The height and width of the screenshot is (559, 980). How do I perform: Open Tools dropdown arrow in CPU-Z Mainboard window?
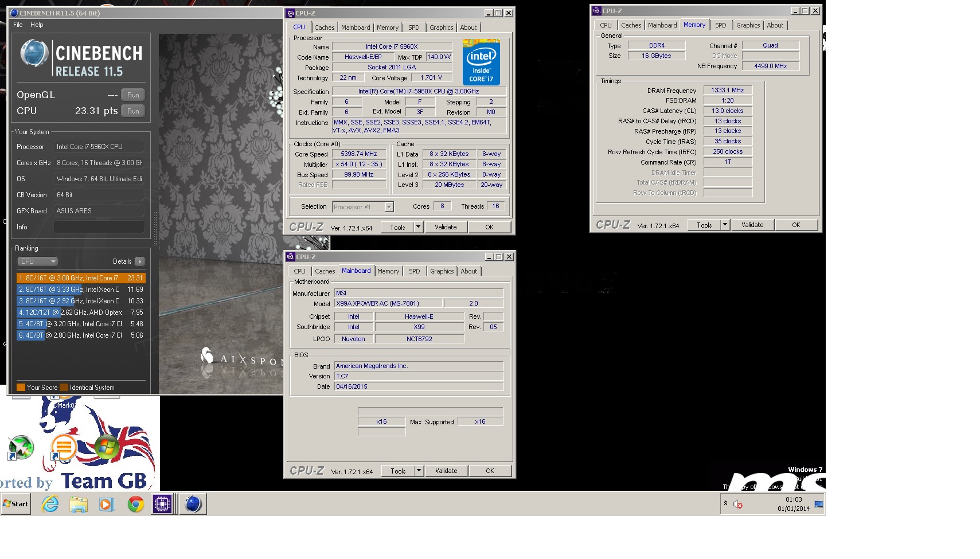coord(419,471)
